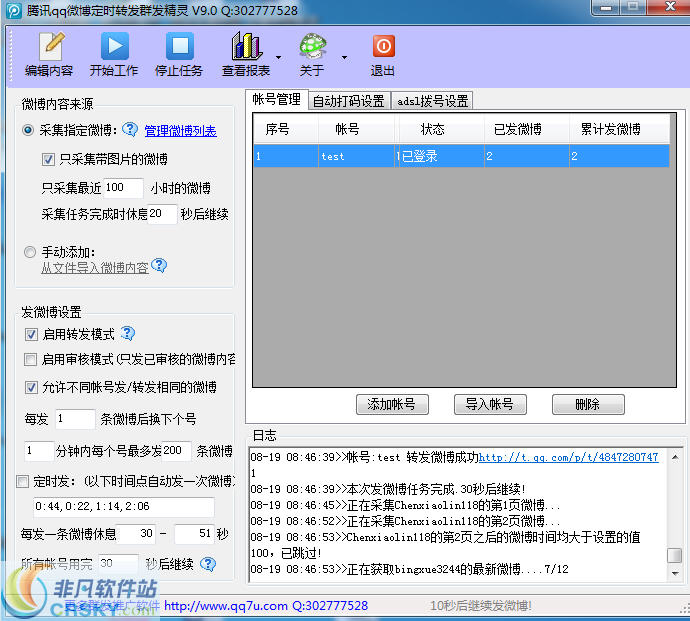Select the 手动添加 radio button
The width and height of the screenshot is (690, 621).
coord(30,252)
